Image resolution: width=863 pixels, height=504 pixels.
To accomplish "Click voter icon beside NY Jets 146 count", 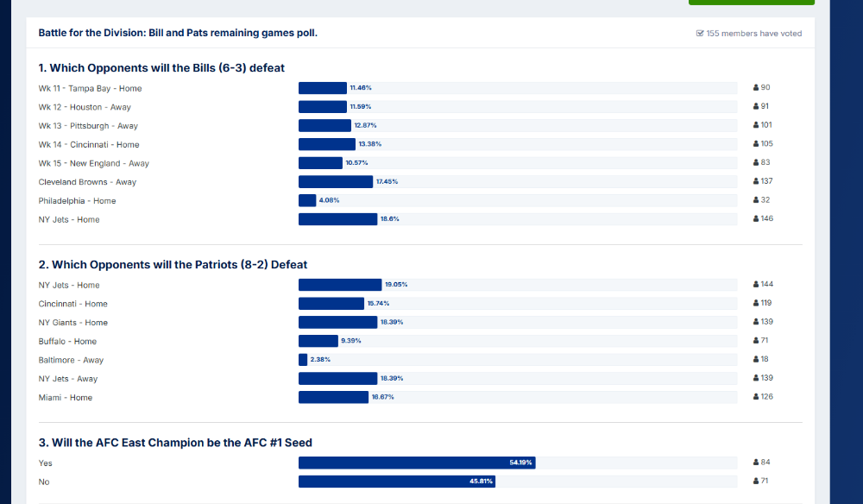I will click(x=756, y=219).
